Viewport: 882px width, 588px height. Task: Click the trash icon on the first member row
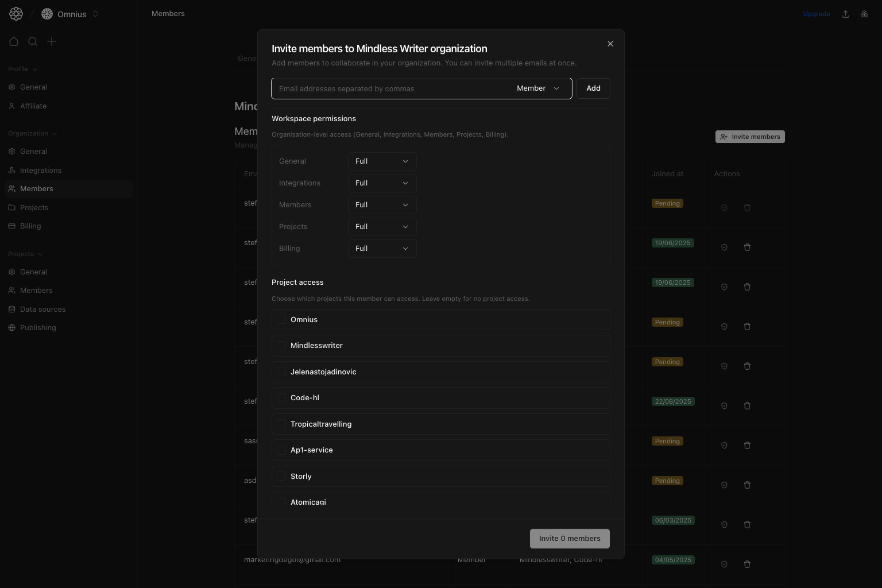[747, 207]
